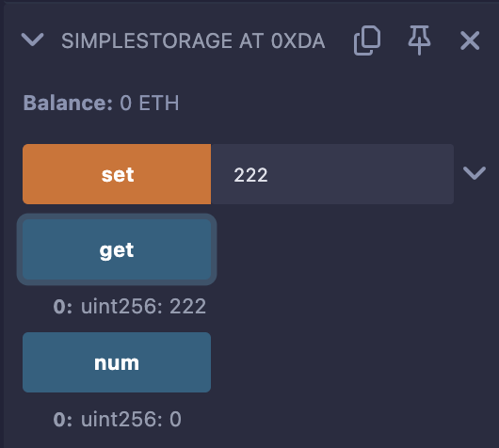This screenshot has width=499, height=448.
Task: Click the 0 ETH balance value
Action: pyautogui.click(x=150, y=104)
